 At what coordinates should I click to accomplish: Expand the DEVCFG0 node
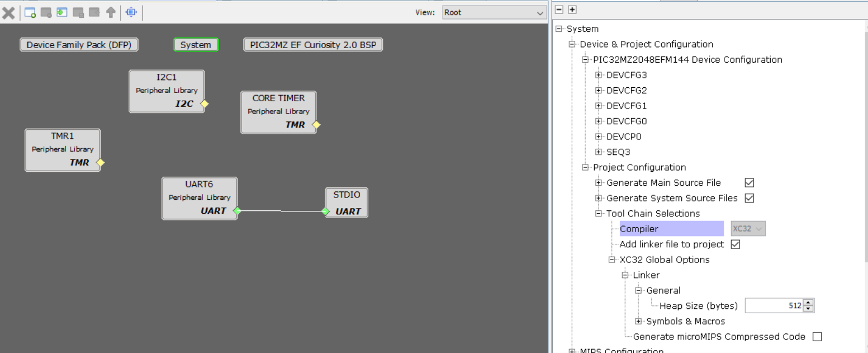coord(599,121)
